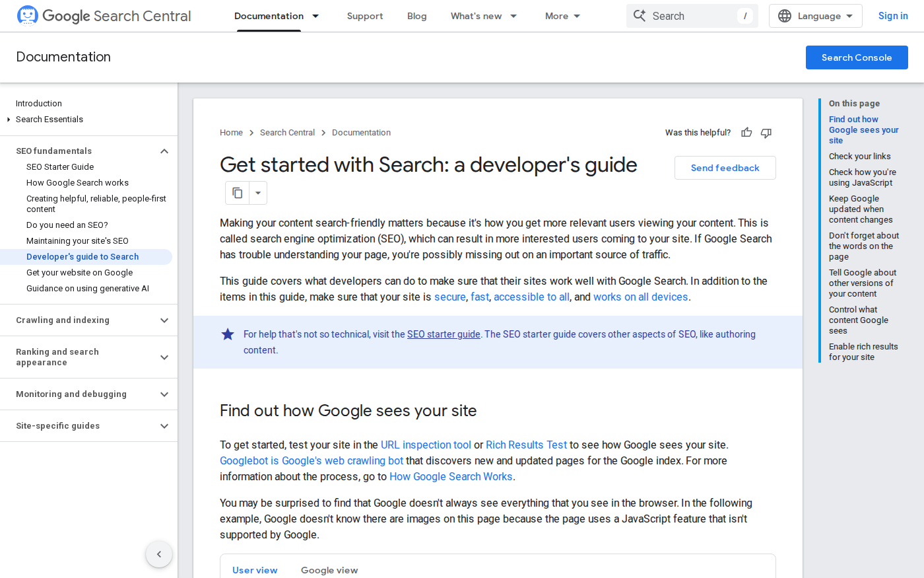Click the globe Language icon
Image resolution: width=924 pixels, height=578 pixels.
click(x=785, y=16)
